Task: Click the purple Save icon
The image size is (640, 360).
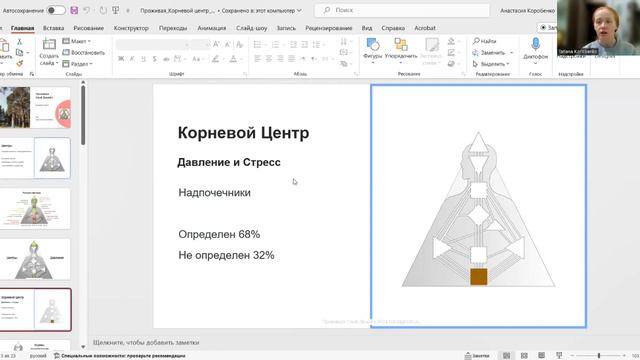Action: [74, 10]
